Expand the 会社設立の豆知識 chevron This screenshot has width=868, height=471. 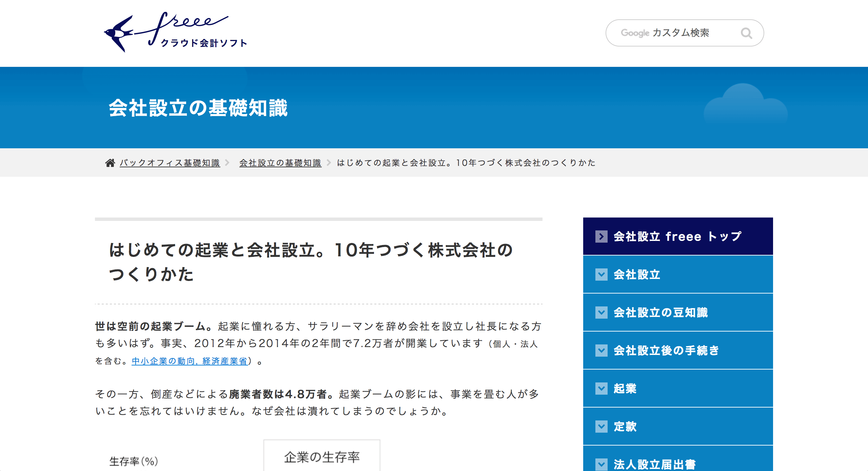(x=601, y=313)
